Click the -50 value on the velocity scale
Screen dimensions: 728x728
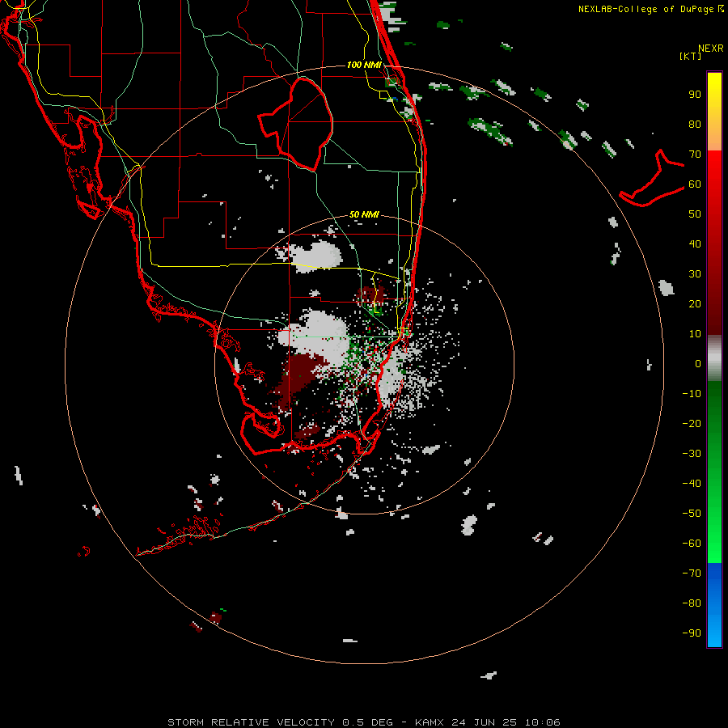point(692,514)
